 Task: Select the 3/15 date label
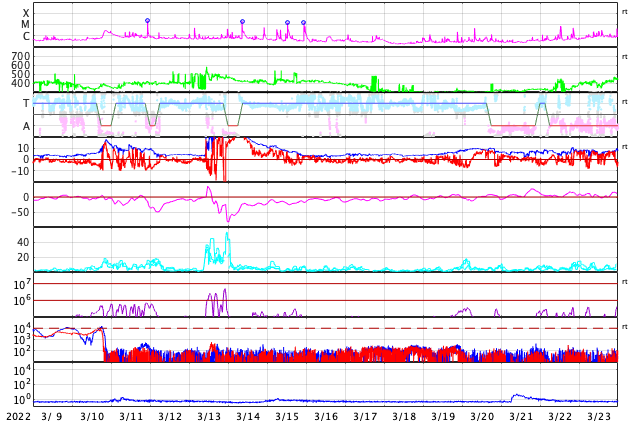[x=287, y=417]
